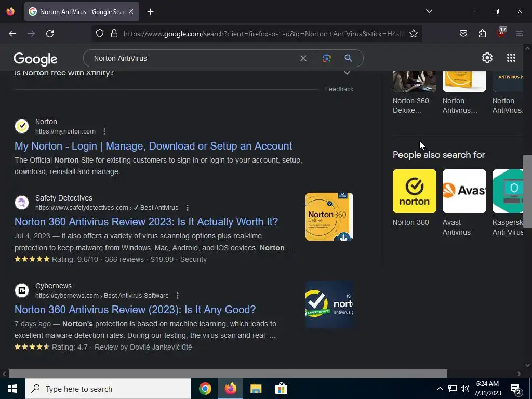Screen dimensions: 532x399
Task: Open uBlock extension with 17 badge
Action: point(501,33)
